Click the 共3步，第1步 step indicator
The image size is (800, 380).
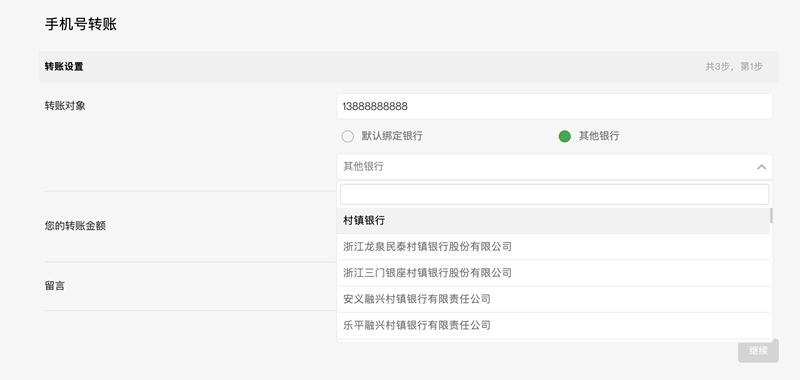click(x=734, y=66)
